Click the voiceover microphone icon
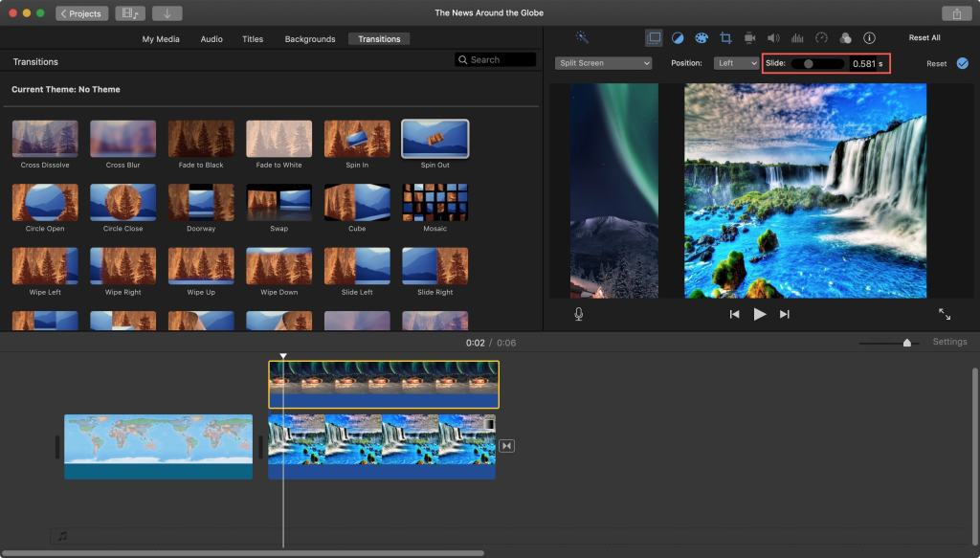980x558 pixels. pyautogui.click(x=579, y=314)
